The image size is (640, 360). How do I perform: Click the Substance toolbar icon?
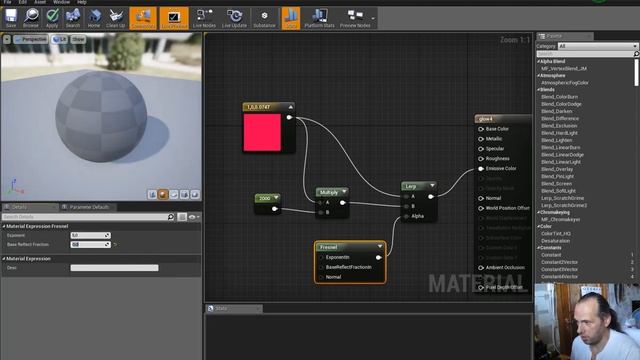tap(264, 18)
